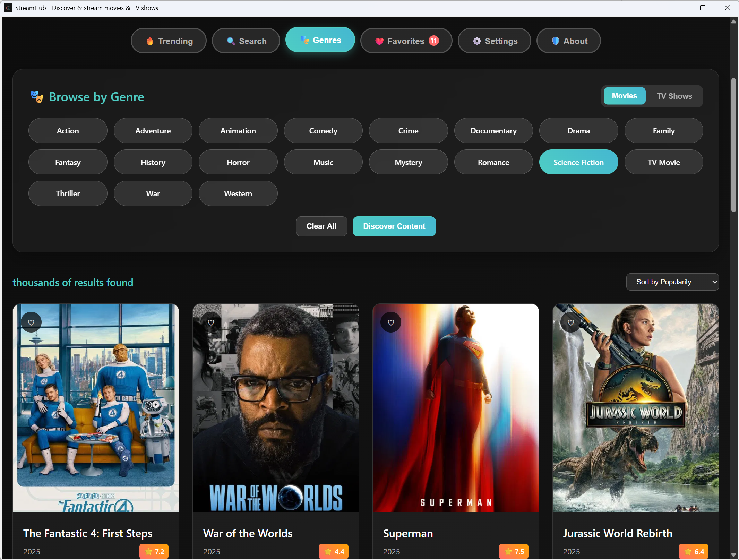
Task: Click the thousands of results found text
Action: click(x=73, y=283)
